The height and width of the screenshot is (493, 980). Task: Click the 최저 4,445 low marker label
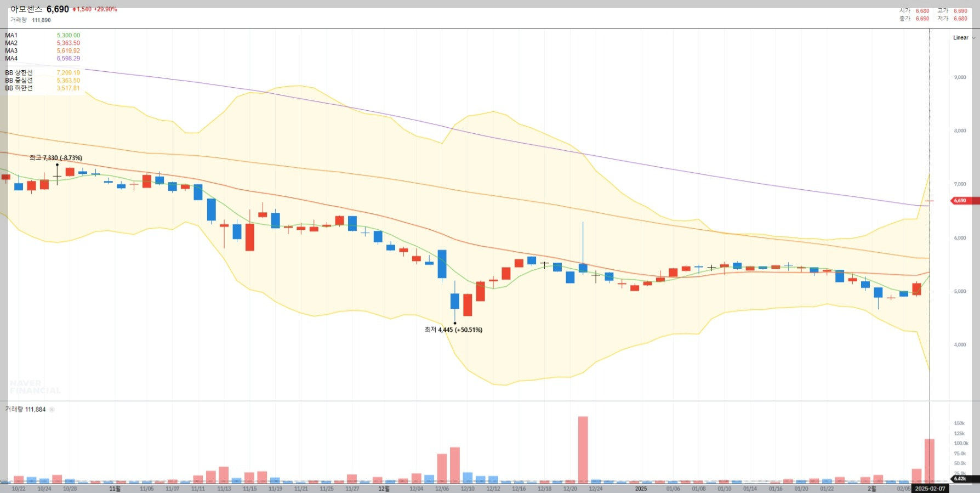coord(453,330)
